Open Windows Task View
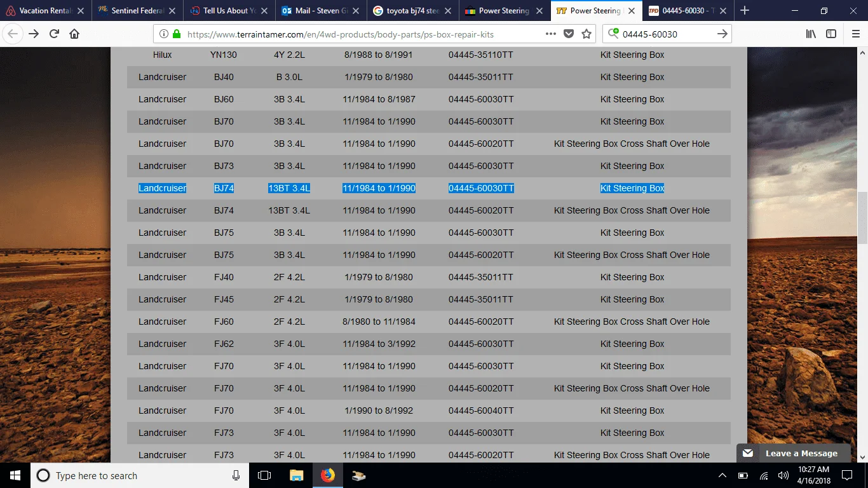The height and width of the screenshot is (488, 868). click(264, 475)
